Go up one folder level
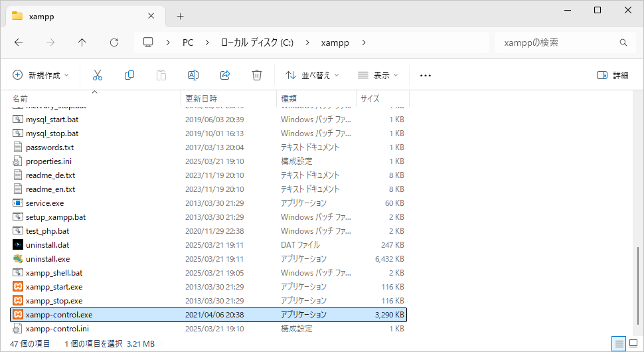 pyautogui.click(x=82, y=43)
